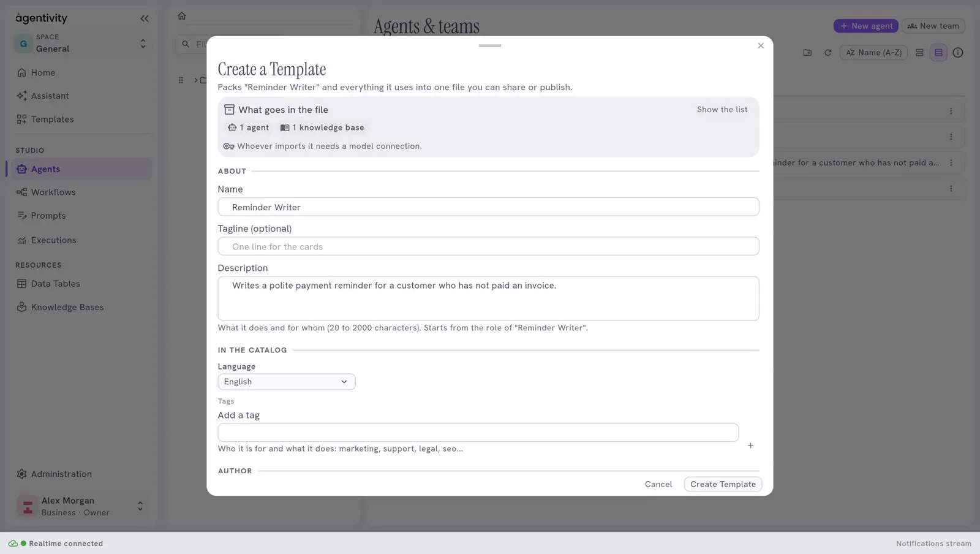
Task: Close the Create a Template dialog
Action: pos(761,46)
